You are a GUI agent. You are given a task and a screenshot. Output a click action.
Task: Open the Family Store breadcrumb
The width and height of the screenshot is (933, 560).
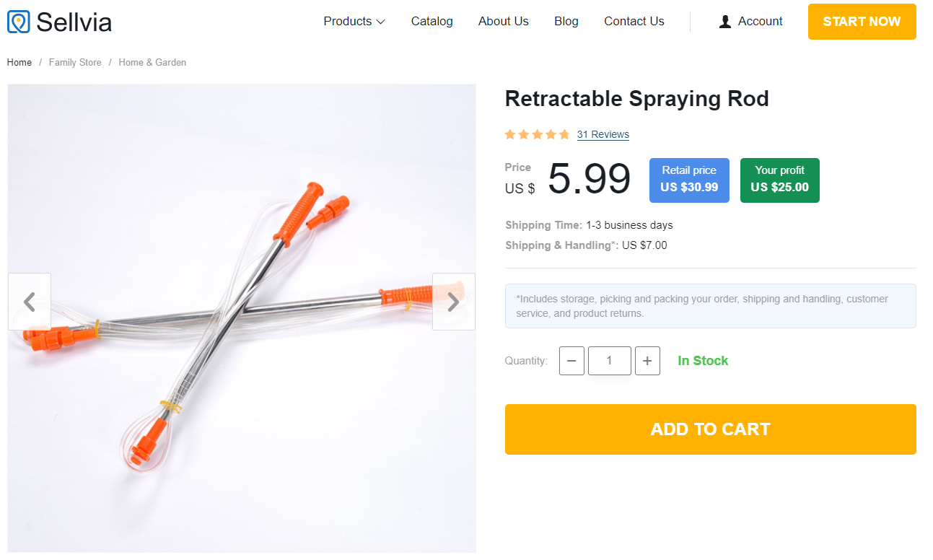[x=75, y=63]
